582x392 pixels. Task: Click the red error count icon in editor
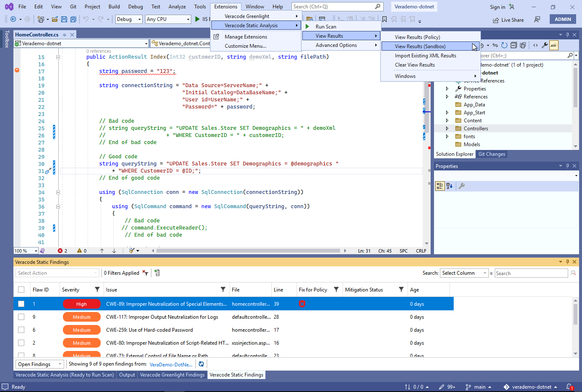(x=60, y=251)
